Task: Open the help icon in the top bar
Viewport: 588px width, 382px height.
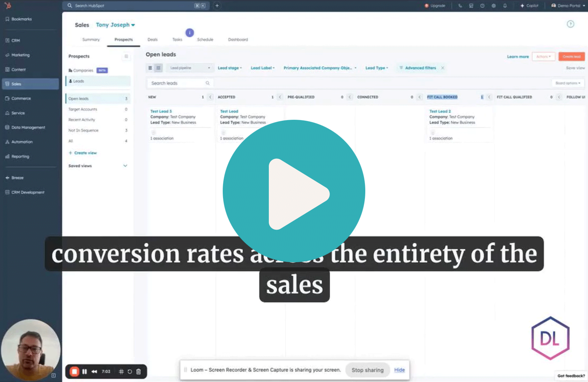Action: tap(482, 6)
